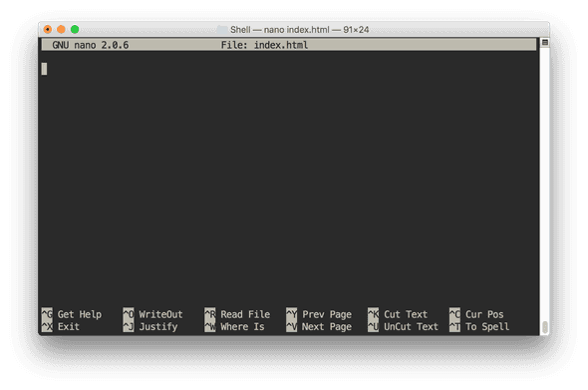Click the ^U UnCut Text shortcut

pos(403,326)
